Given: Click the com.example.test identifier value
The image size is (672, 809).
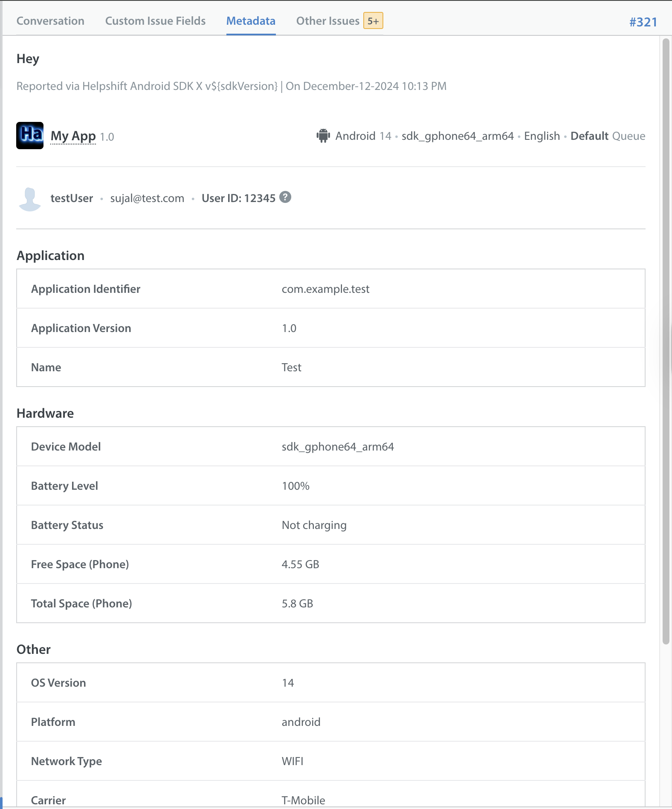Looking at the screenshot, I should 325,289.
